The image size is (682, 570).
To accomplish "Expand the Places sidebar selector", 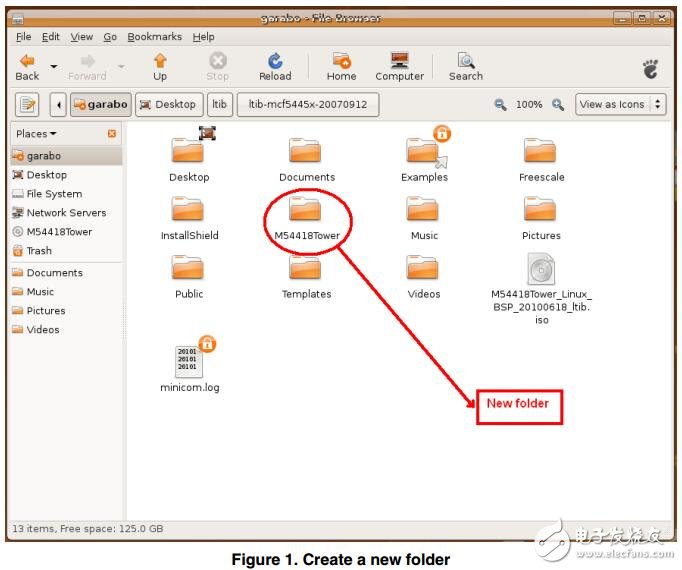I will 37,134.
